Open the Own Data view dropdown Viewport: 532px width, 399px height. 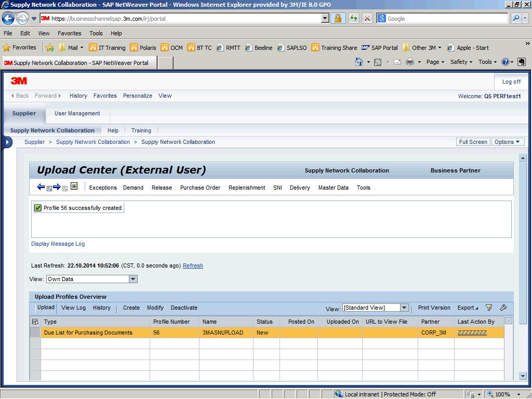[133, 279]
